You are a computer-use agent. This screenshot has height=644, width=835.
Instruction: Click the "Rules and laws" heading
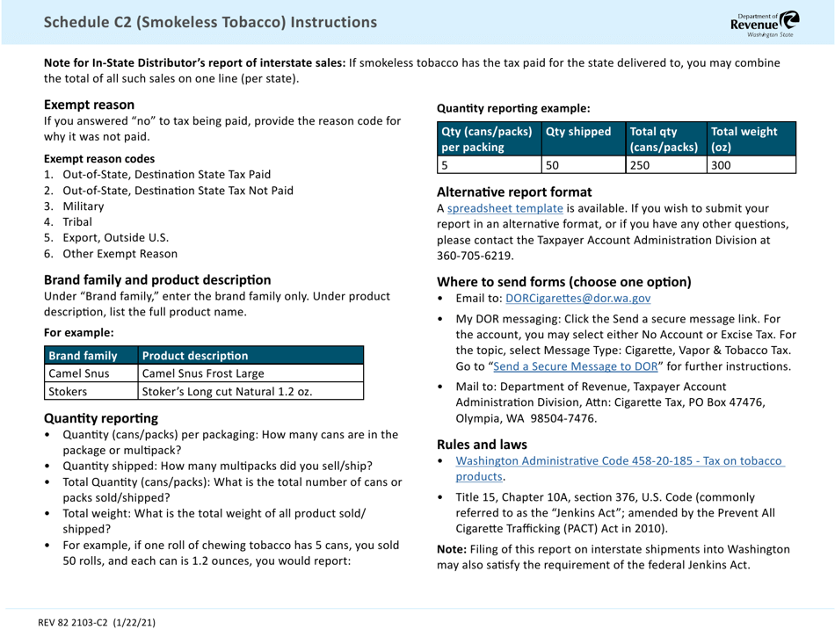coord(482,445)
